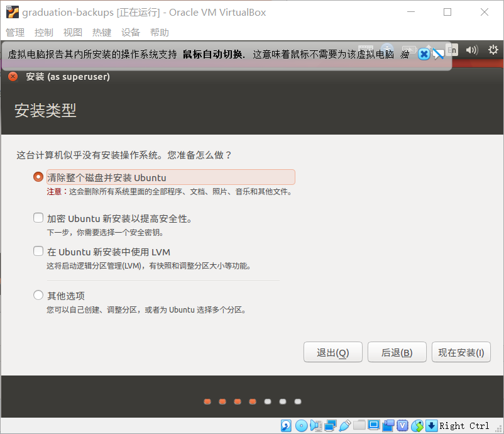This screenshot has height=434, width=504.
Task: Open the 视图 menu
Action: (73, 33)
